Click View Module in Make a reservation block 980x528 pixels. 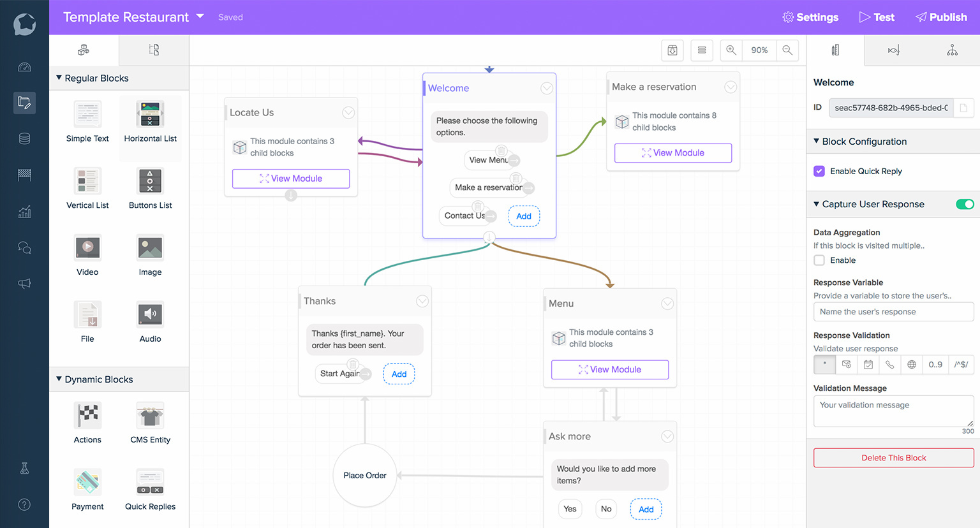(673, 152)
